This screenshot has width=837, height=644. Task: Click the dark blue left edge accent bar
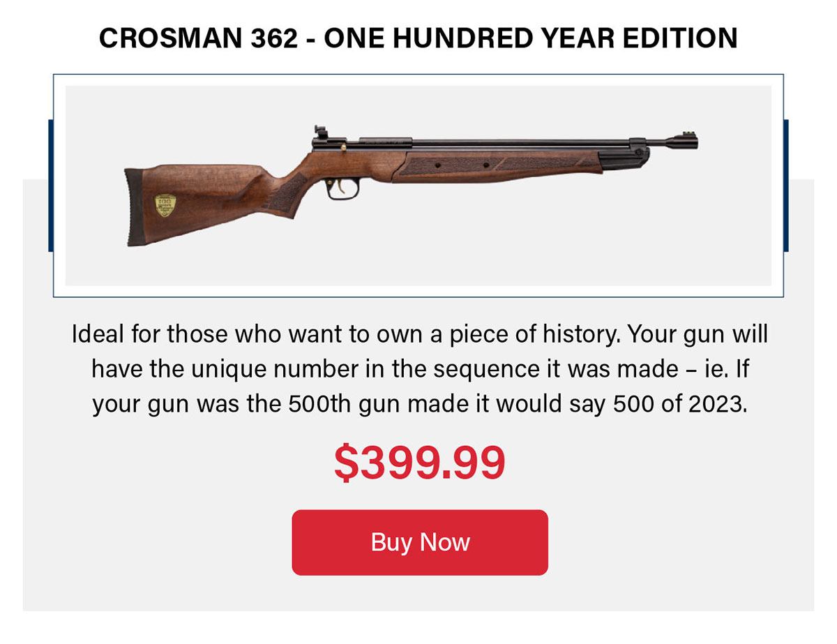click(x=51, y=181)
